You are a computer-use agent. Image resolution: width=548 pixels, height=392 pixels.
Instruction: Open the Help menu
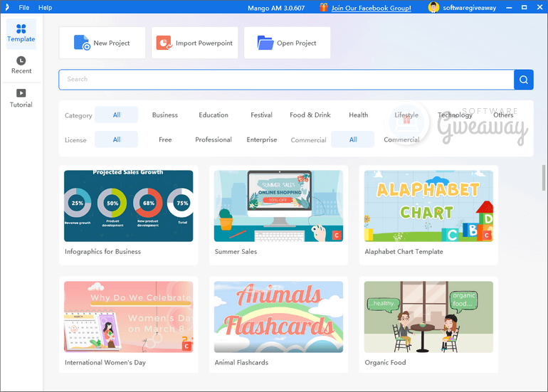pyautogui.click(x=45, y=7)
